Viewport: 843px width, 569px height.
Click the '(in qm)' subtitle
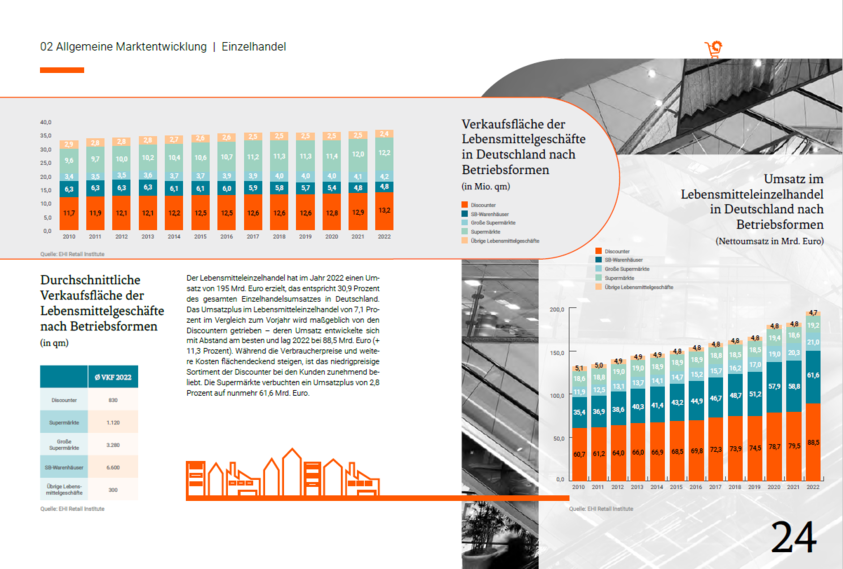pyautogui.click(x=54, y=343)
